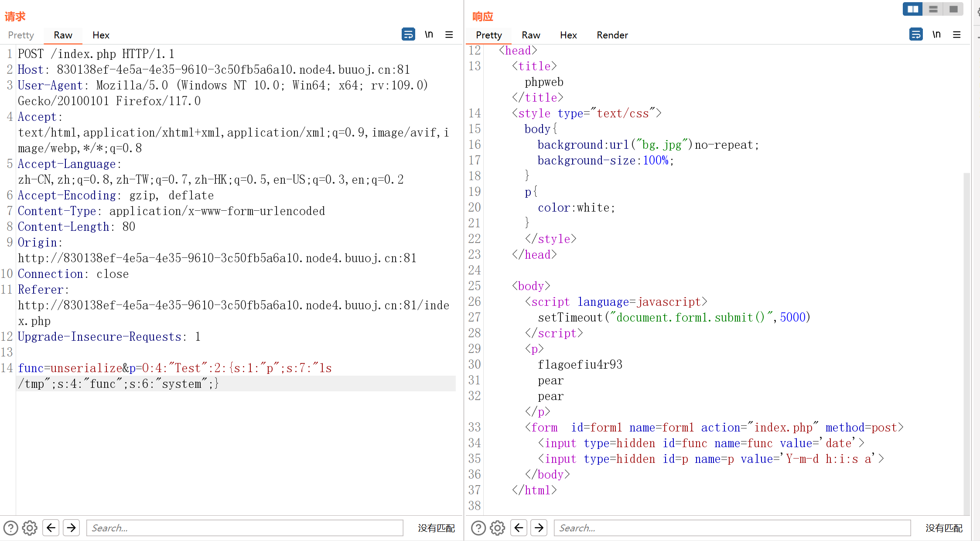This screenshot has height=541, width=980.
Task: Click the Accept-Encoding header line
Action: [116, 195]
